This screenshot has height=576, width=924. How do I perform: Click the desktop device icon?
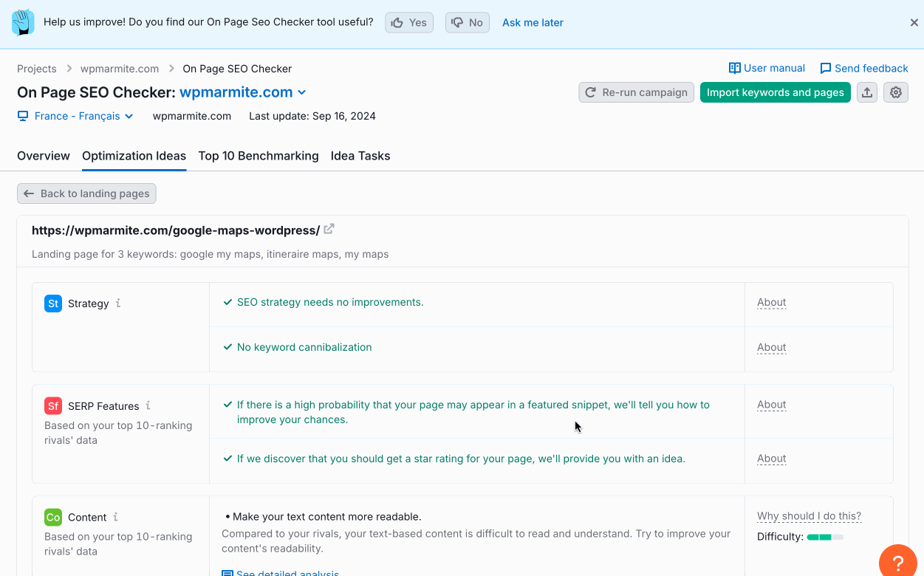click(23, 116)
